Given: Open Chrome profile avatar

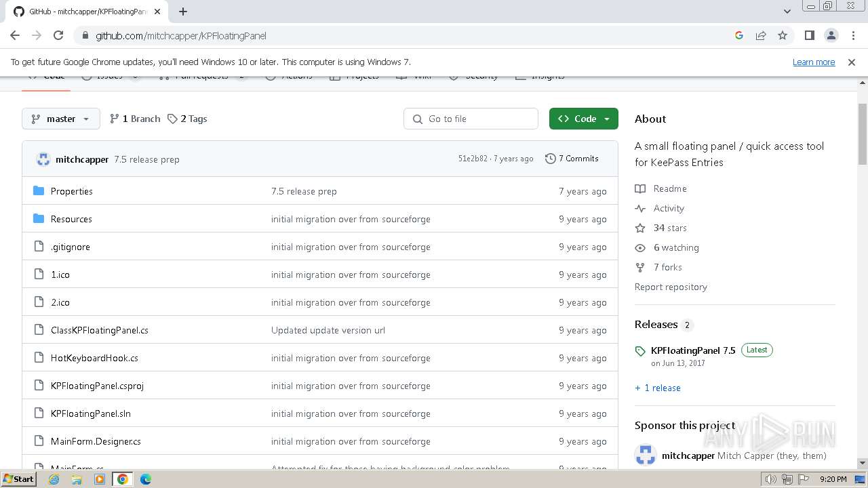Looking at the screenshot, I should coord(831,35).
